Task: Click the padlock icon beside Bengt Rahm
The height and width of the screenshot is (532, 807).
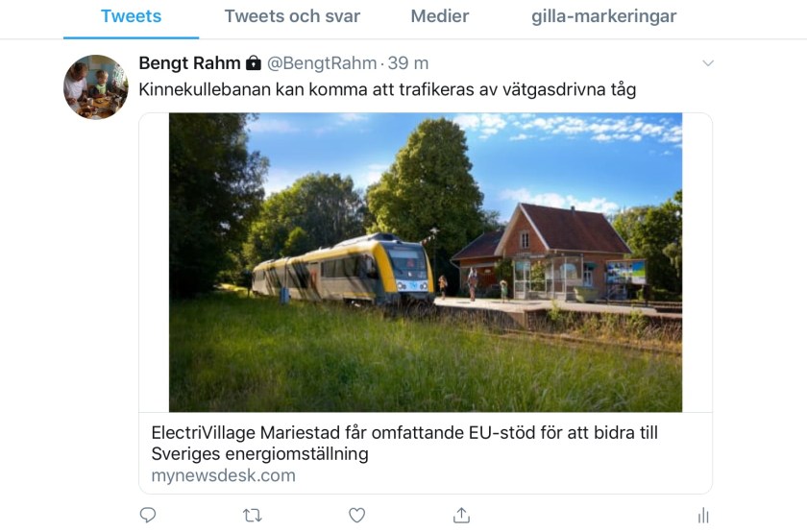Action: coord(254,63)
